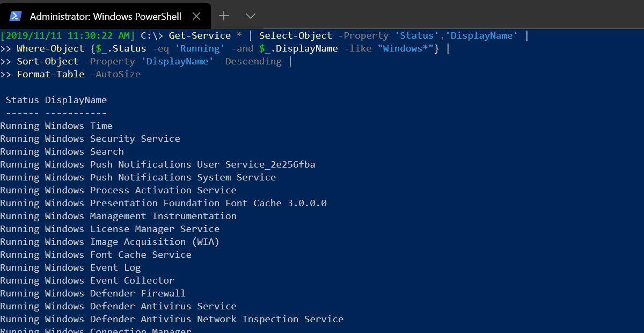Click the Windows Defender Firewall row
Screen dimensions: 644x333
[93, 293]
